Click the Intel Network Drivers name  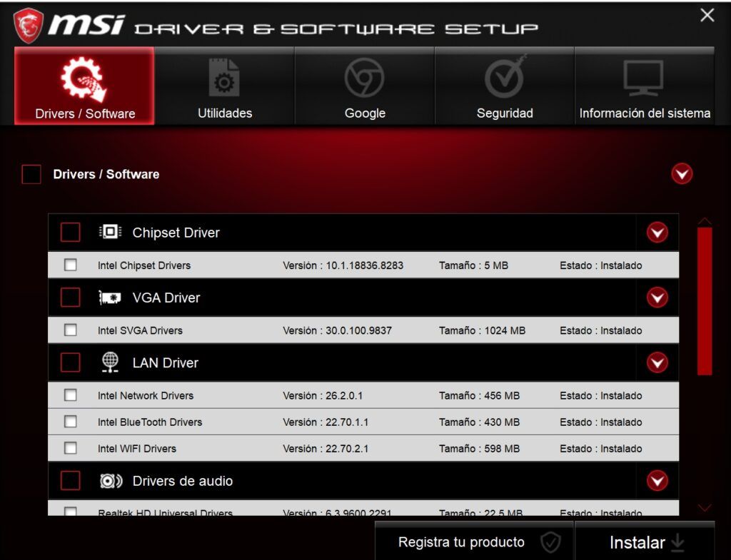pos(146,396)
